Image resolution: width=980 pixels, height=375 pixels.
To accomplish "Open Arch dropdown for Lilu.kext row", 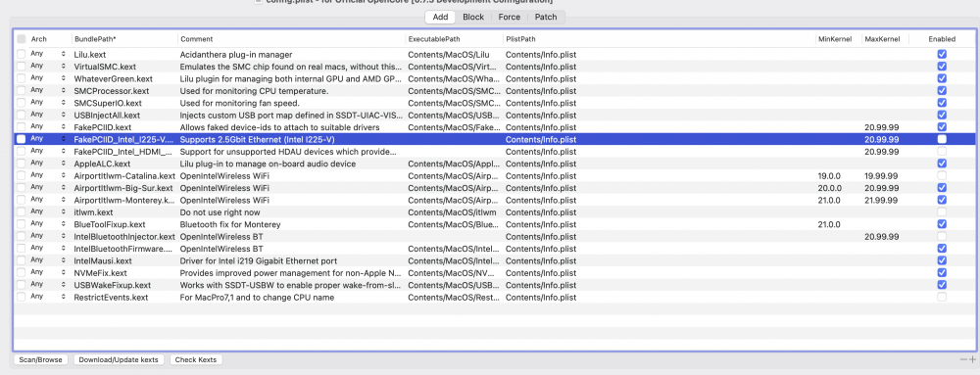I will pyautogui.click(x=47, y=54).
